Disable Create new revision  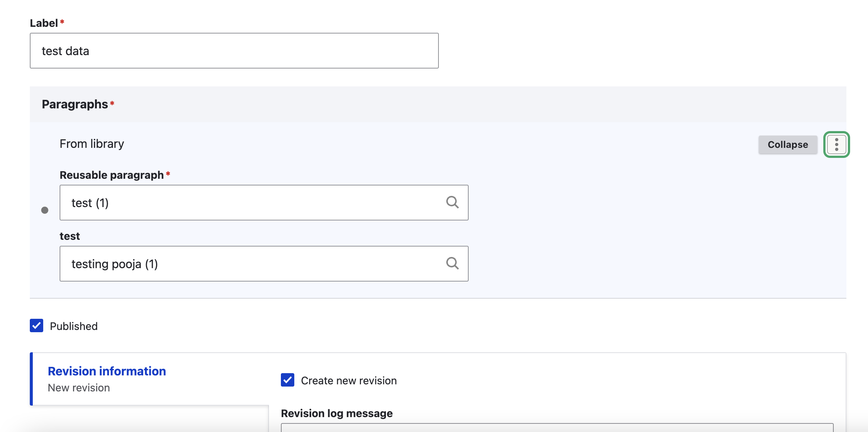coord(287,380)
